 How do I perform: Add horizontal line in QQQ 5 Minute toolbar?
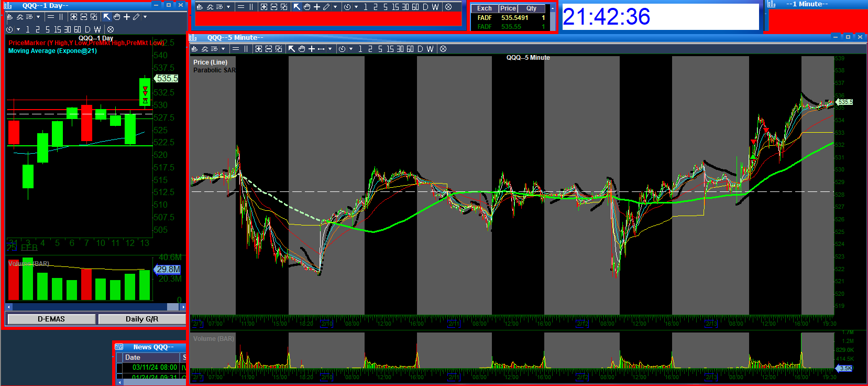tap(236, 49)
